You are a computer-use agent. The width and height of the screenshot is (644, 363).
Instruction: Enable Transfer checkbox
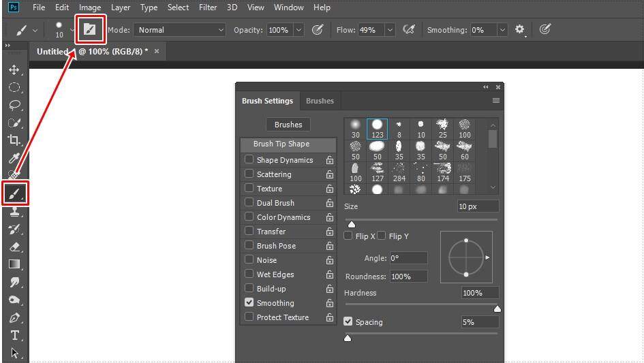click(249, 231)
